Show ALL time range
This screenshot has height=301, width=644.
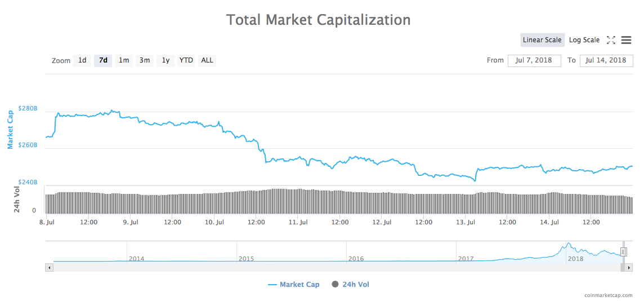coord(207,60)
